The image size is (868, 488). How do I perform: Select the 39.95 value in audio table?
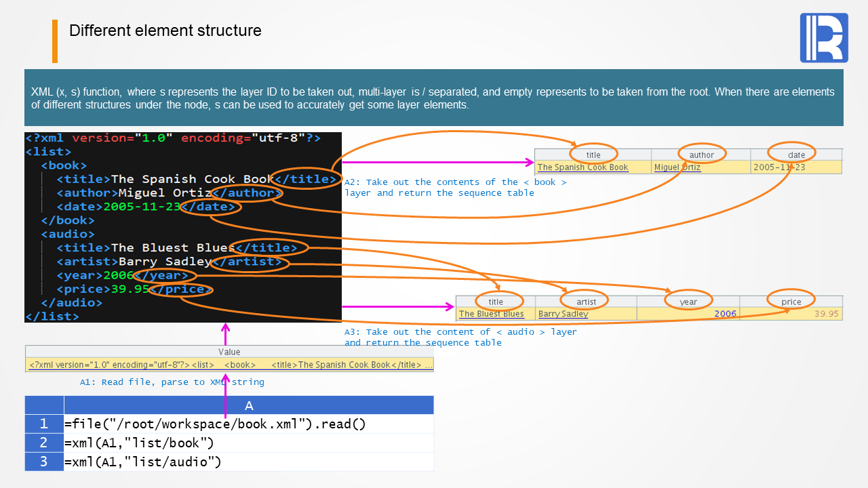[791, 314]
